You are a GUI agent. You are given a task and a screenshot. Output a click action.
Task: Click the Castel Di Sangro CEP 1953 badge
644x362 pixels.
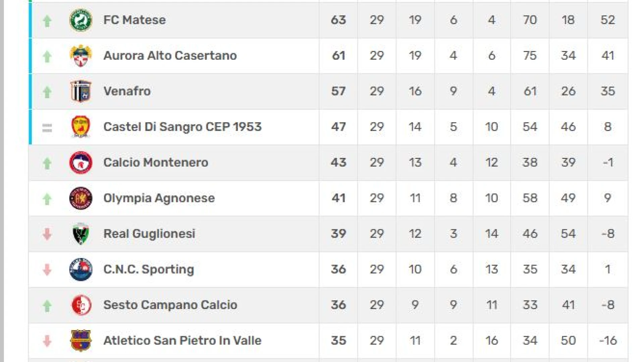(x=80, y=127)
